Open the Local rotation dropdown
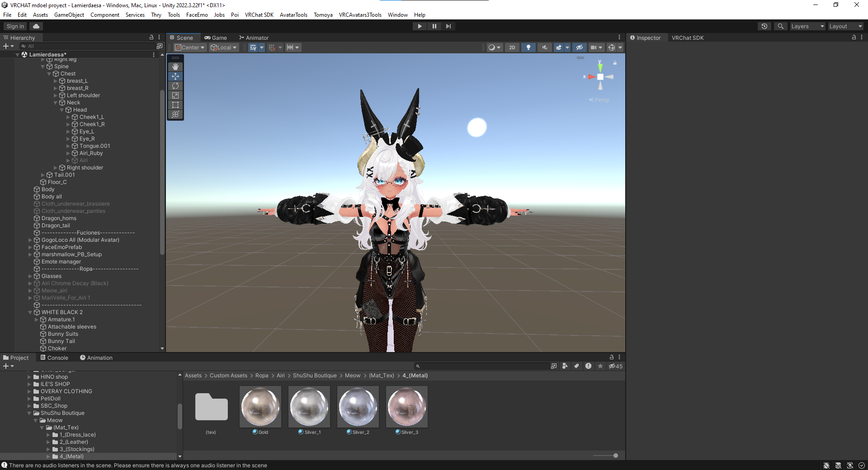868x470 pixels. pos(223,47)
